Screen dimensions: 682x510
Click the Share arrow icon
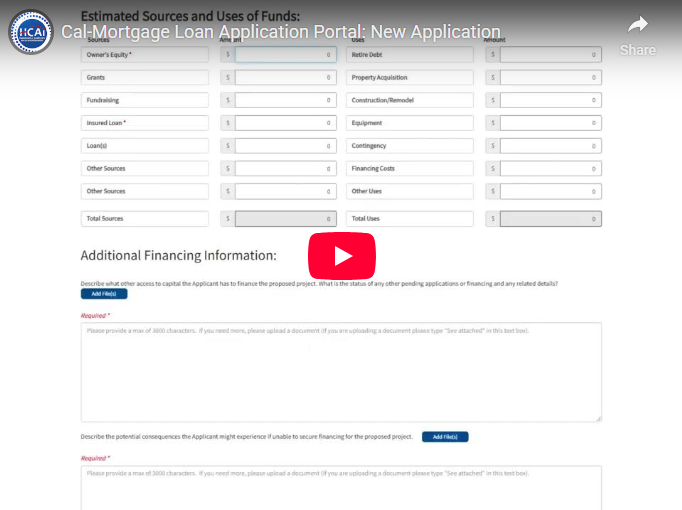tap(638, 25)
